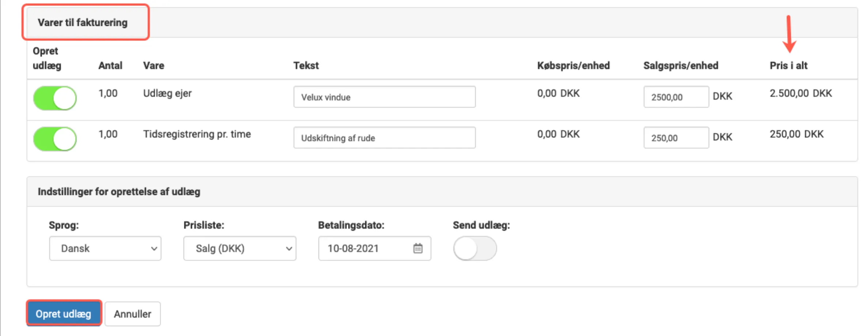Click the Tekst column header
Image resolution: width=868 pixels, height=336 pixels.
point(306,66)
